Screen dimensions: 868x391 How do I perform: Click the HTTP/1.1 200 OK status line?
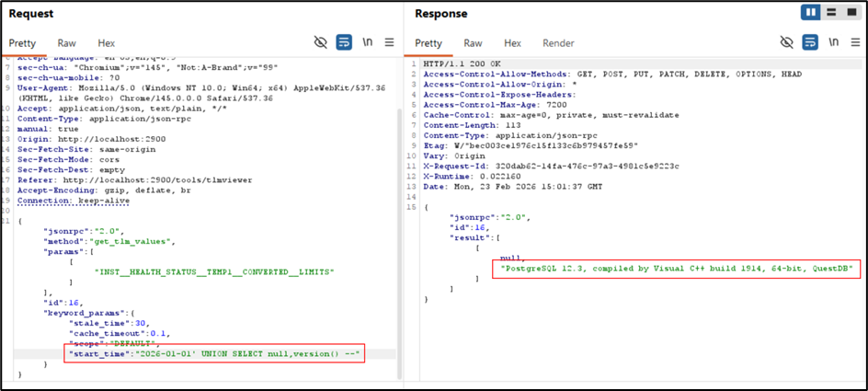[x=461, y=64]
